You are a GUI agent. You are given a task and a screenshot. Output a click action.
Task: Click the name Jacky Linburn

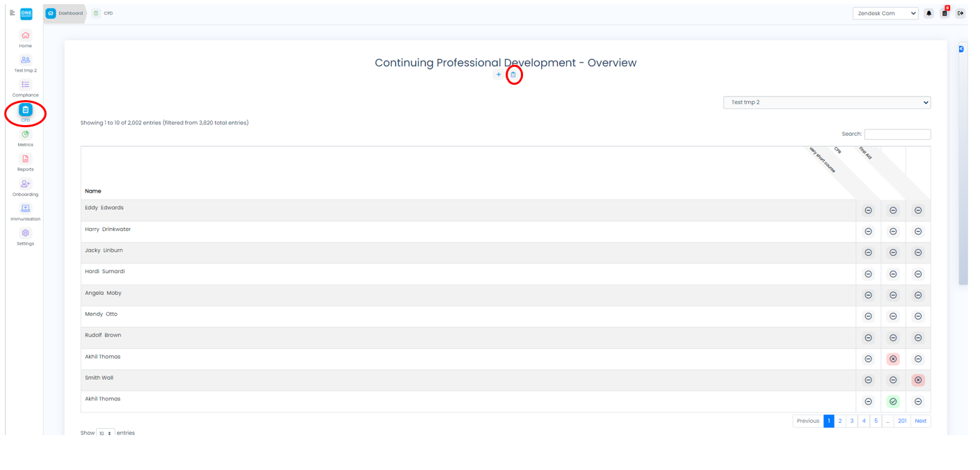pyautogui.click(x=104, y=250)
